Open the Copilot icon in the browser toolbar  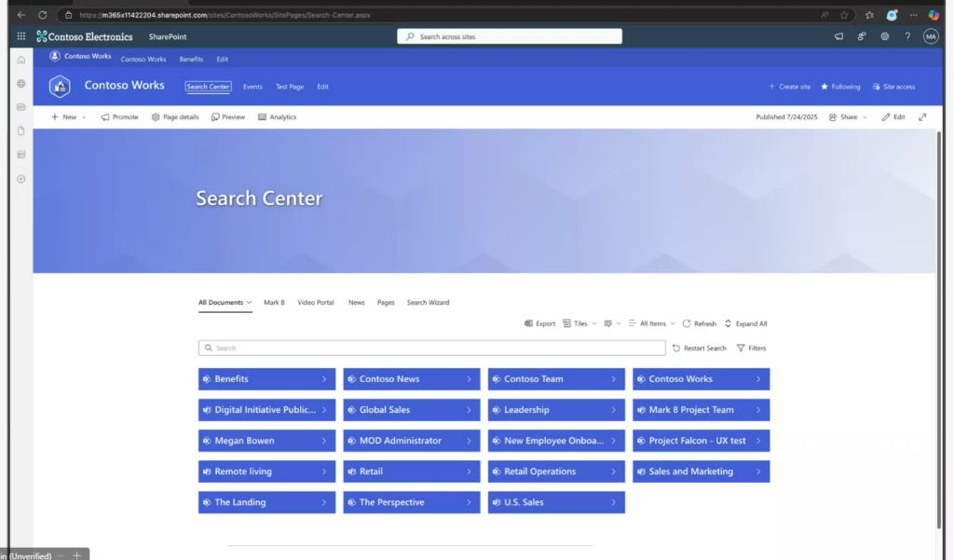coord(934,15)
